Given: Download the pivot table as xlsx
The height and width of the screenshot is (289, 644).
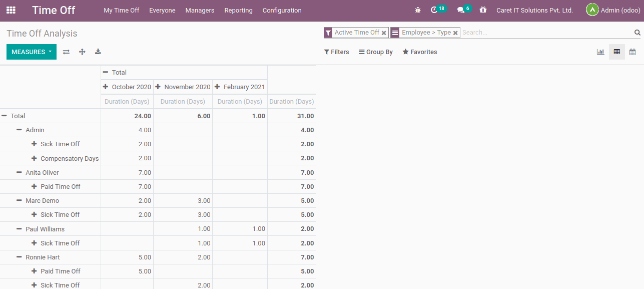Looking at the screenshot, I should (98, 52).
